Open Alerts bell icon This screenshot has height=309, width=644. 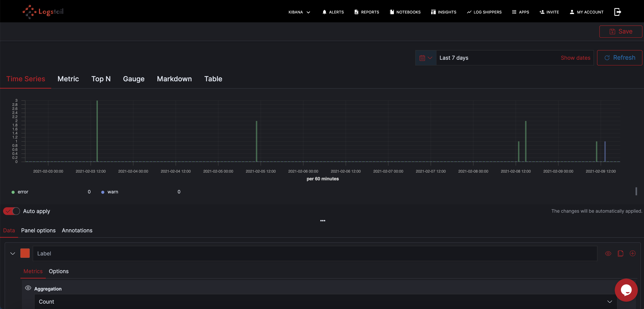pyautogui.click(x=324, y=12)
